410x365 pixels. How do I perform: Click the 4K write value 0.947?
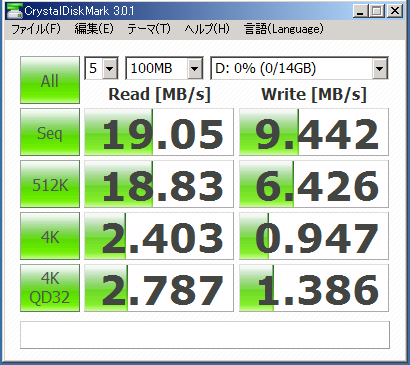(314, 236)
